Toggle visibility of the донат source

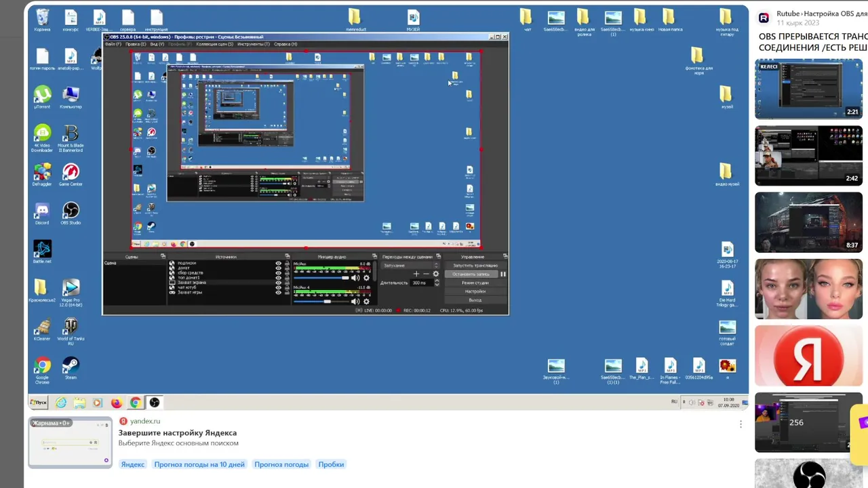tap(278, 268)
